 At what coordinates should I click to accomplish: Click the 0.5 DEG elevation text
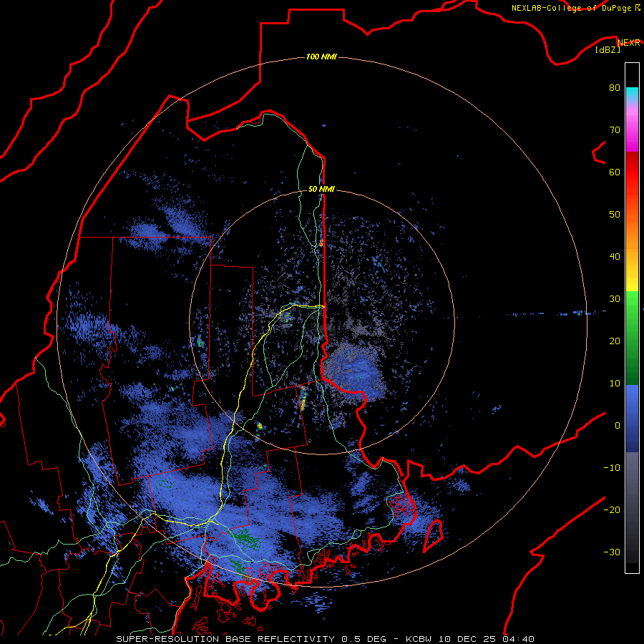[x=366, y=639]
